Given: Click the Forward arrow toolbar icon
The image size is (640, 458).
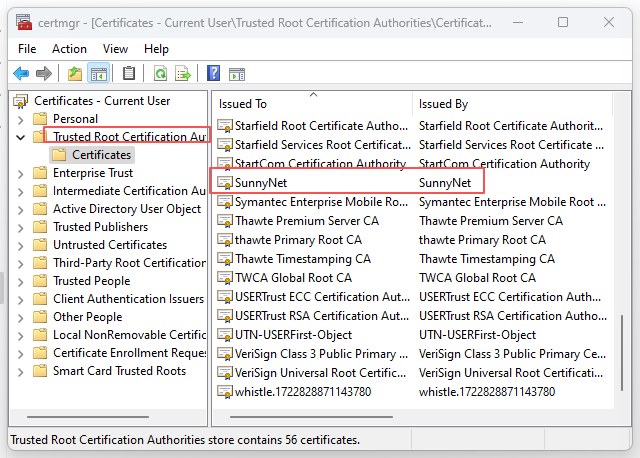Looking at the screenshot, I should (43, 73).
